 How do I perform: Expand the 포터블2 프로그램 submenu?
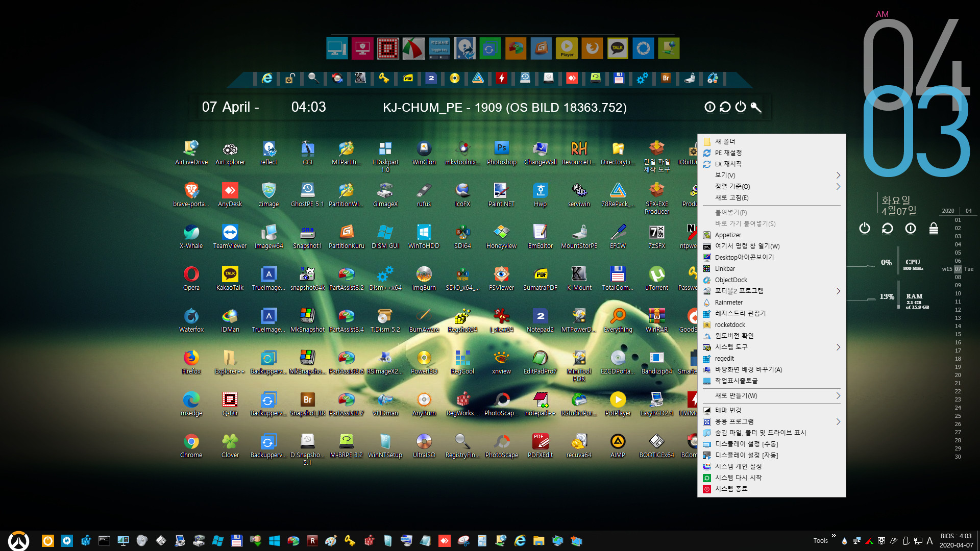tap(771, 291)
